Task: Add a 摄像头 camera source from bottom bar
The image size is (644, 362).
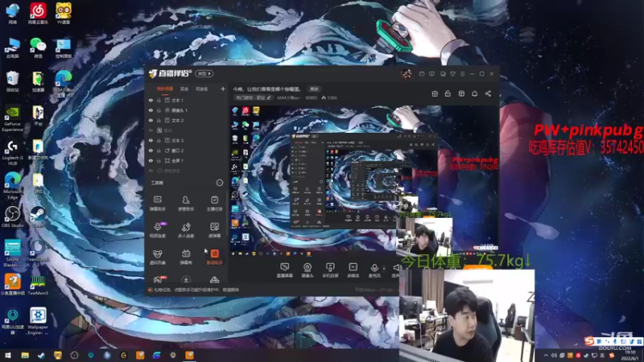Action: click(308, 270)
